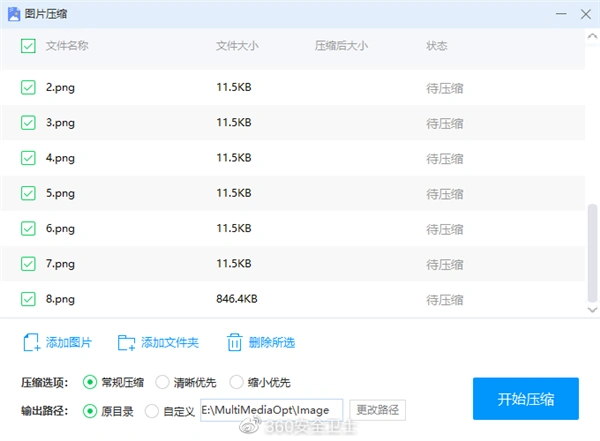Select the 4.png file name

[60, 158]
